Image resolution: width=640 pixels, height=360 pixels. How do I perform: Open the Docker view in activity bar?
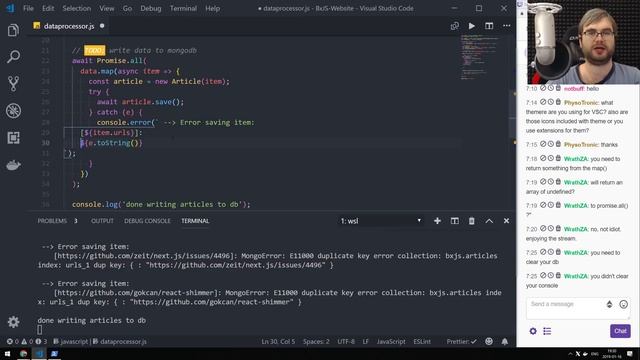click(13, 165)
